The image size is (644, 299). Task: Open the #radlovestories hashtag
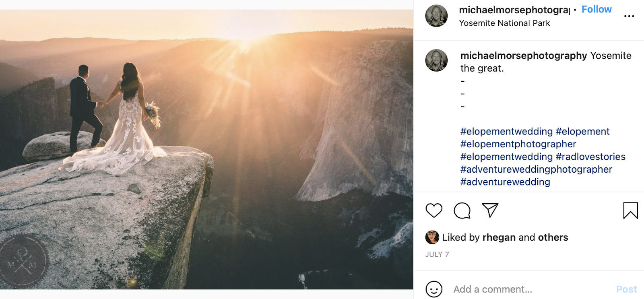pyautogui.click(x=590, y=157)
